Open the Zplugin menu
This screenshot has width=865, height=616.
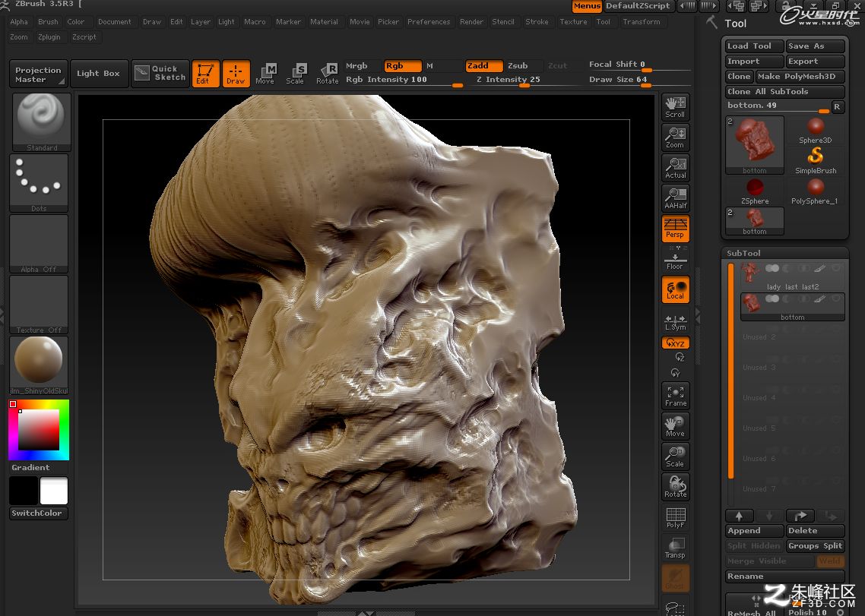tap(49, 37)
